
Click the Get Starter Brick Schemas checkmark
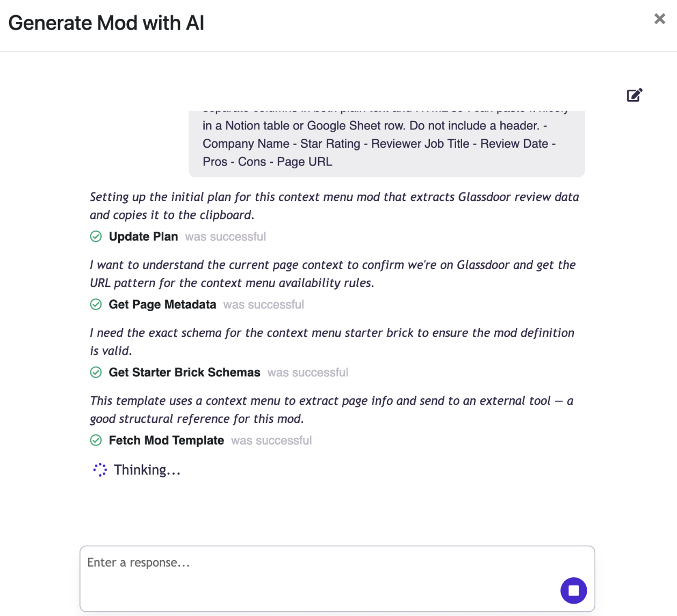(96, 373)
